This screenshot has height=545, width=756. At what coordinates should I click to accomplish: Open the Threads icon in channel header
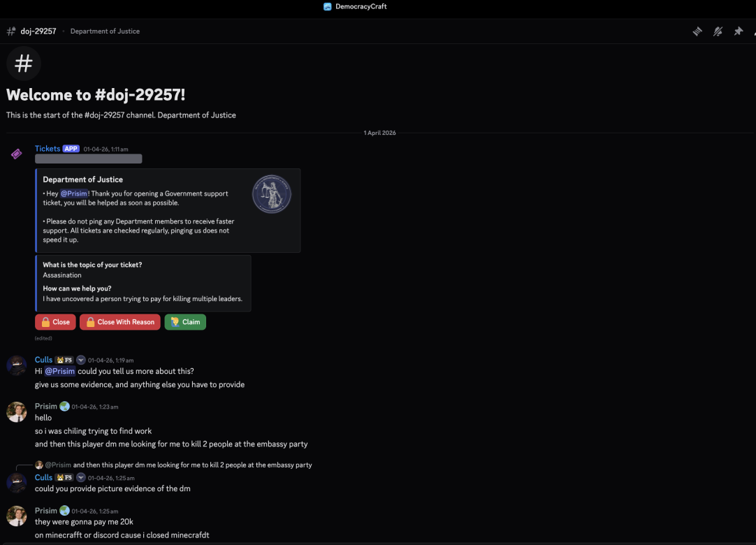[697, 31]
